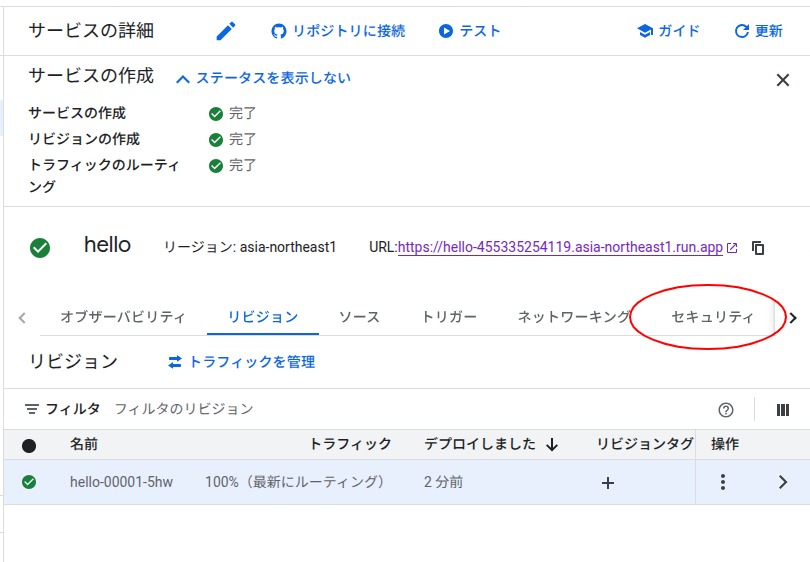Open actions menu for hello-00001-5hw

(x=723, y=482)
